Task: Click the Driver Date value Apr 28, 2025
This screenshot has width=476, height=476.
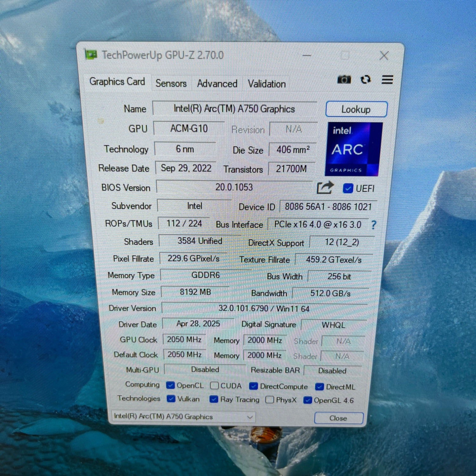Action: click(x=198, y=324)
